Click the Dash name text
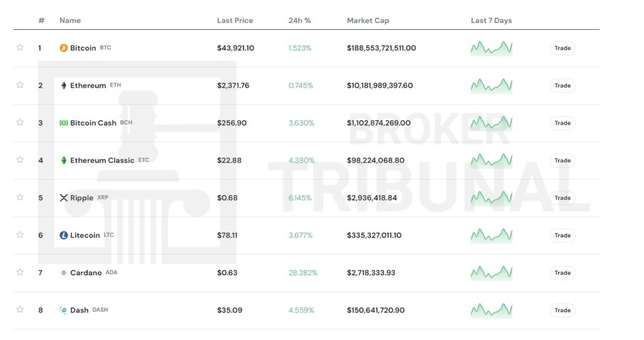The width and height of the screenshot is (644, 340). click(x=79, y=310)
